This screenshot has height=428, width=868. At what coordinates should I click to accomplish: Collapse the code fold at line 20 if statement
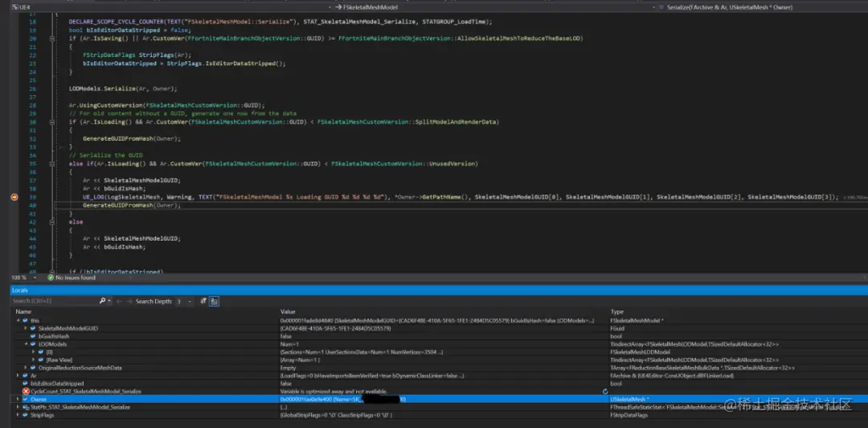click(51, 39)
